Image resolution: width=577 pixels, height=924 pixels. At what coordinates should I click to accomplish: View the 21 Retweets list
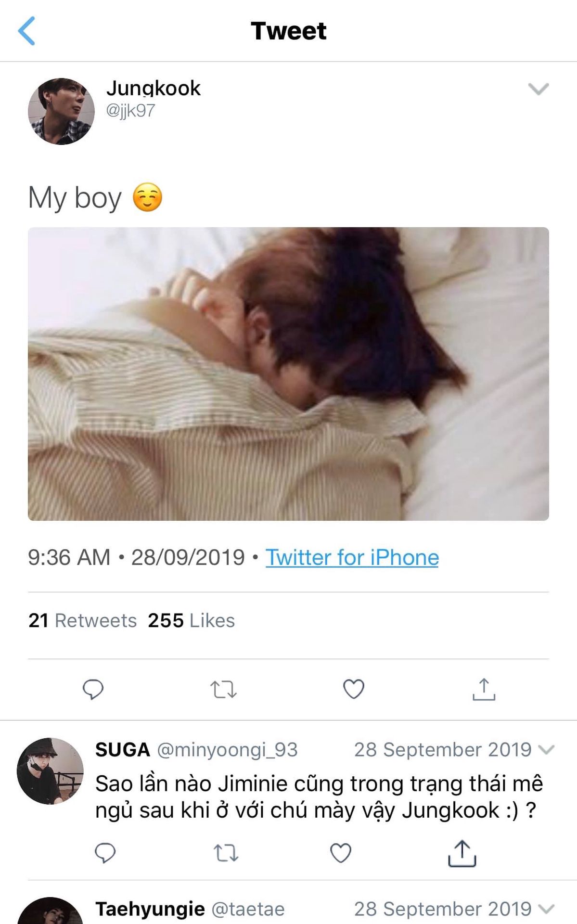click(x=82, y=620)
